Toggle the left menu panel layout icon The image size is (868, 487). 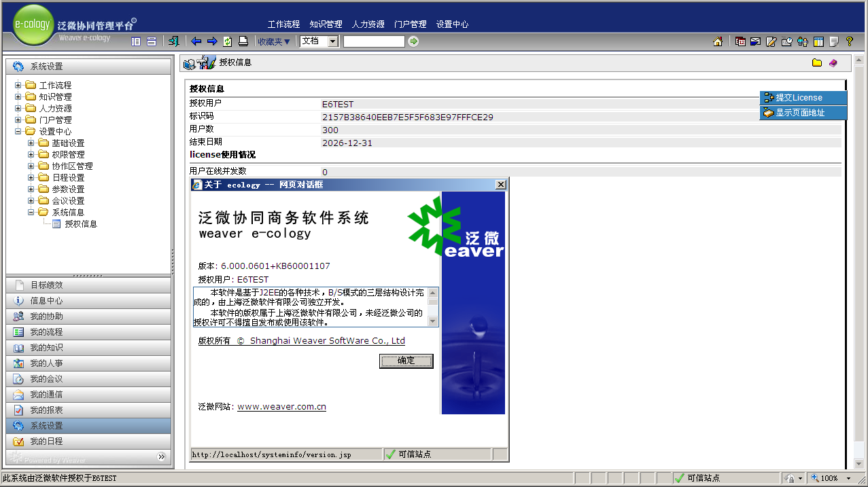click(136, 41)
